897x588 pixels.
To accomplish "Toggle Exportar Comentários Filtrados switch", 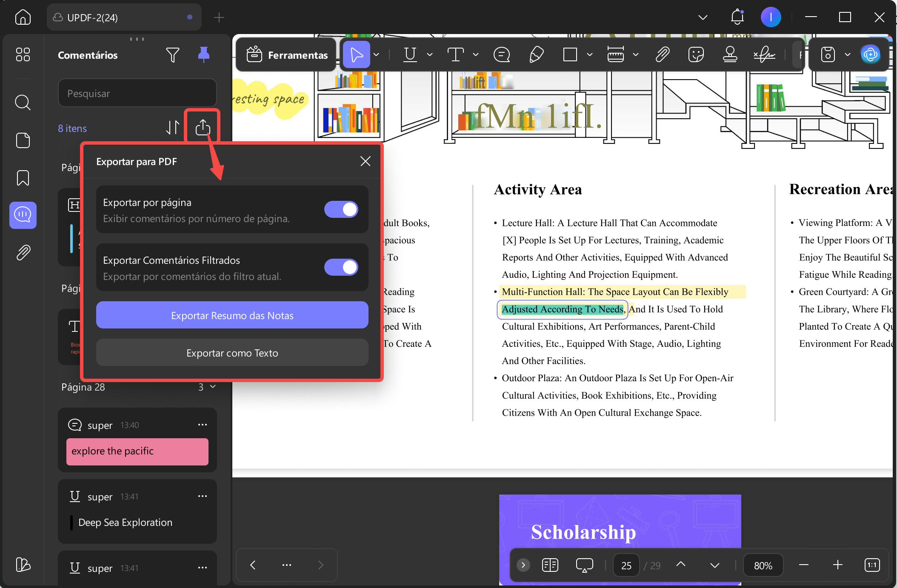I will [341, 267].
